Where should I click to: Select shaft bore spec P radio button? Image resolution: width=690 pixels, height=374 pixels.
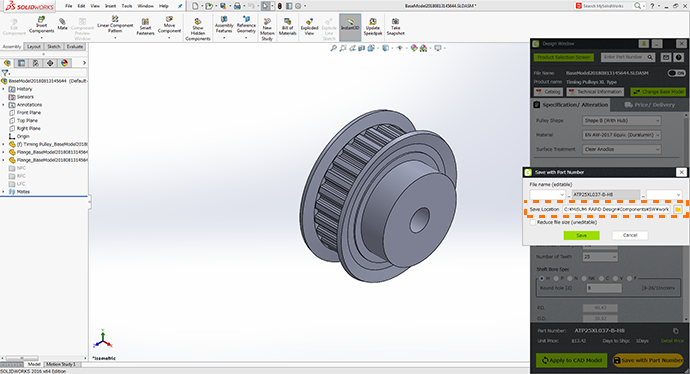point(556,279)
